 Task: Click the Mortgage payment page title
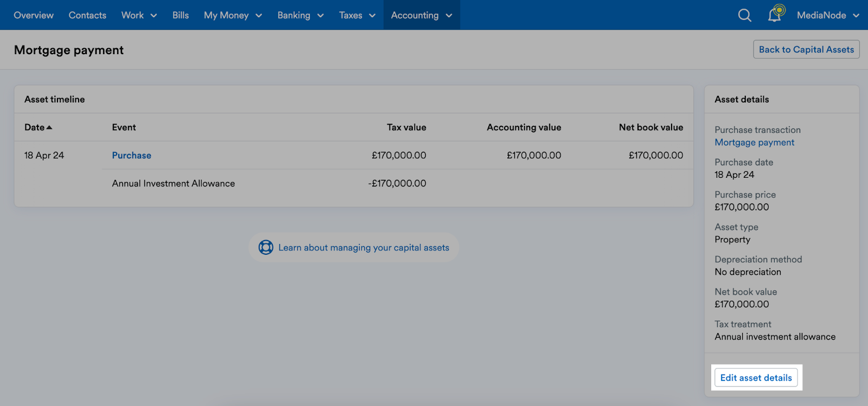69,50
